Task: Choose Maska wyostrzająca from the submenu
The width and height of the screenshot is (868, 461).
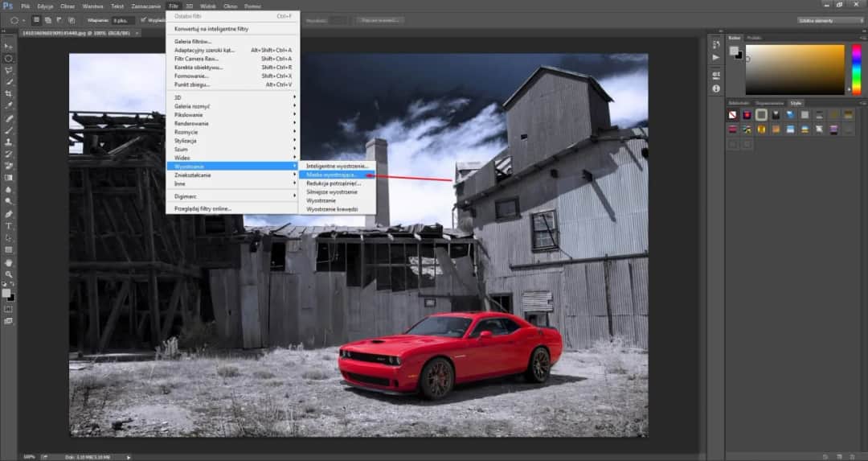Action: [x=332, y=175]
